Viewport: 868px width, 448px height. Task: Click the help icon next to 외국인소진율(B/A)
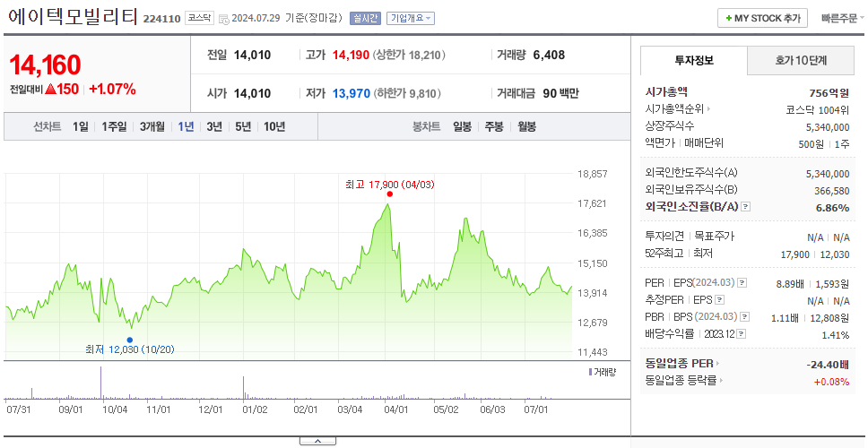(x=746, y=207)
